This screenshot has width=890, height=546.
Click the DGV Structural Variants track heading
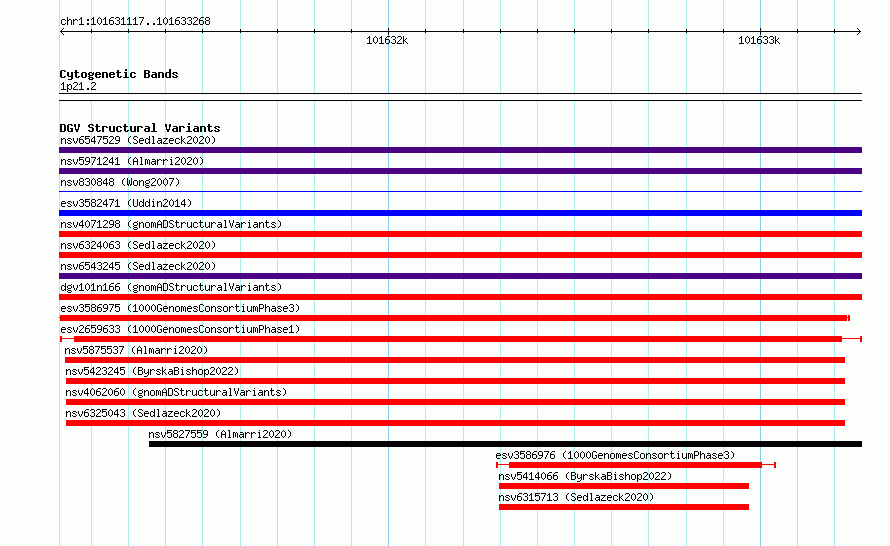coord(140,128)
